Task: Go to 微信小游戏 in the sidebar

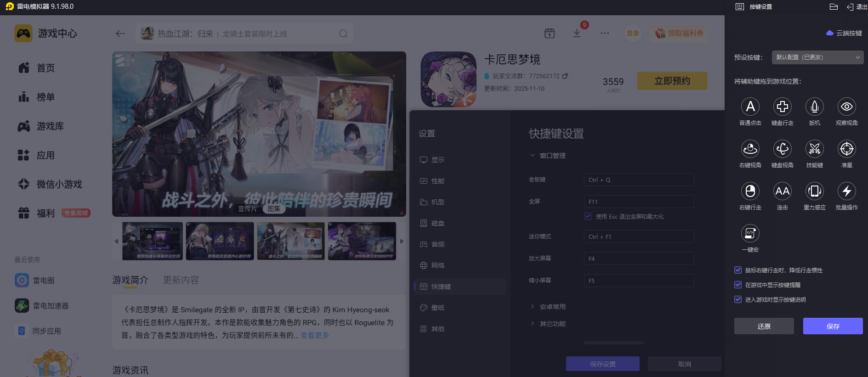Action: pos(50,184)
